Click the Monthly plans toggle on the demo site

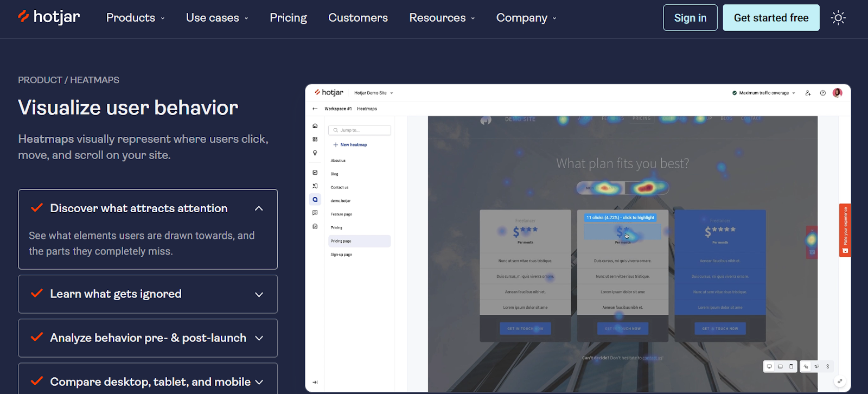click(601, 188)
